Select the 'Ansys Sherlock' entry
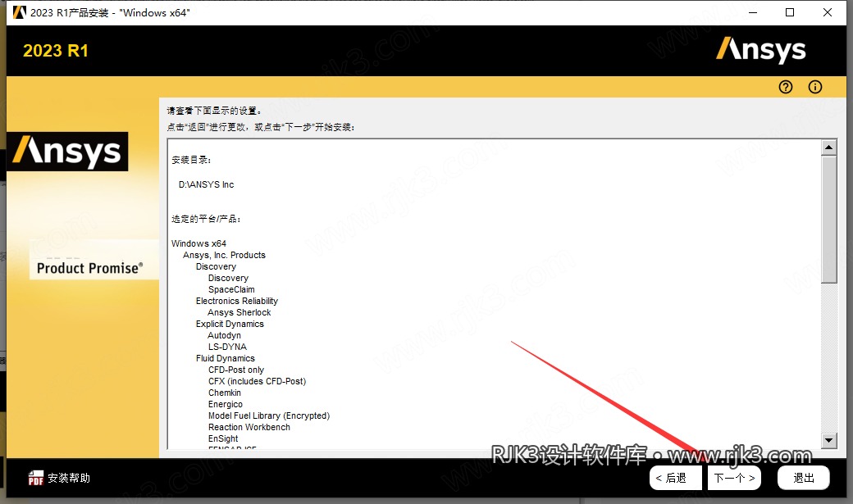Screen dimensions: 853x504 point(239,312)
